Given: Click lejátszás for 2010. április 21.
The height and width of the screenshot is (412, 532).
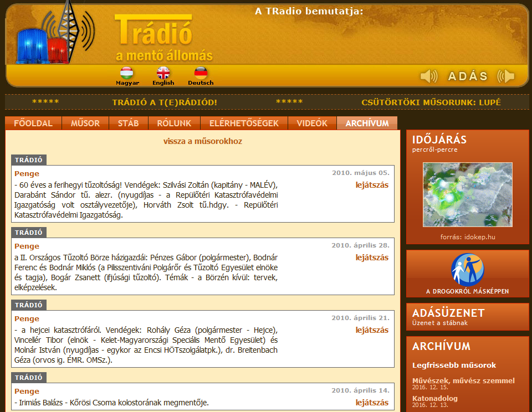Looking at the screenshot, I should coord(372,330).
